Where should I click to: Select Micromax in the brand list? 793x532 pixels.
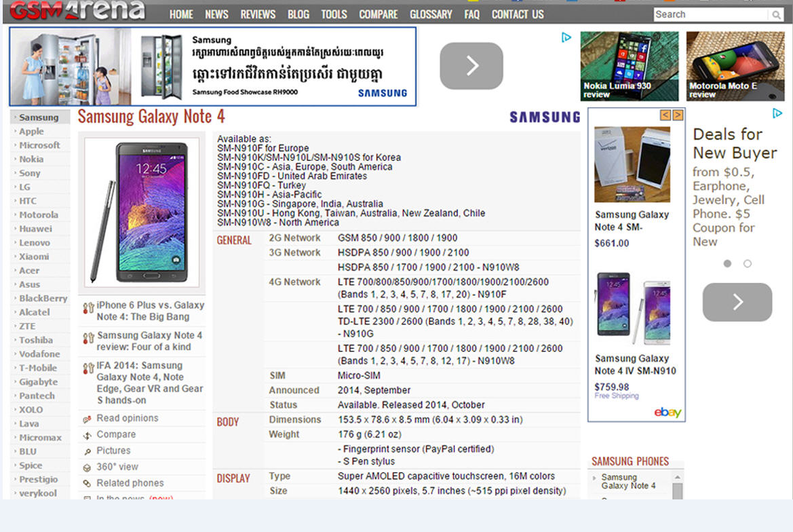40,438
